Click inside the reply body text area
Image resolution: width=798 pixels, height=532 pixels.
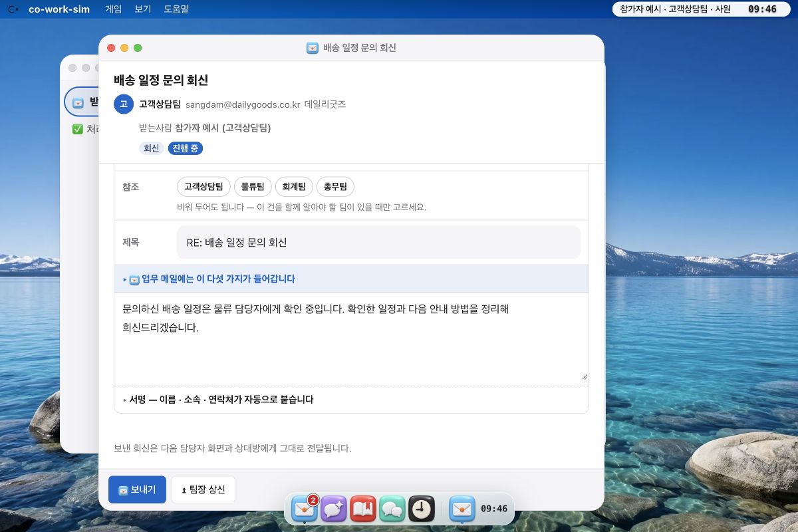(351, 338)
